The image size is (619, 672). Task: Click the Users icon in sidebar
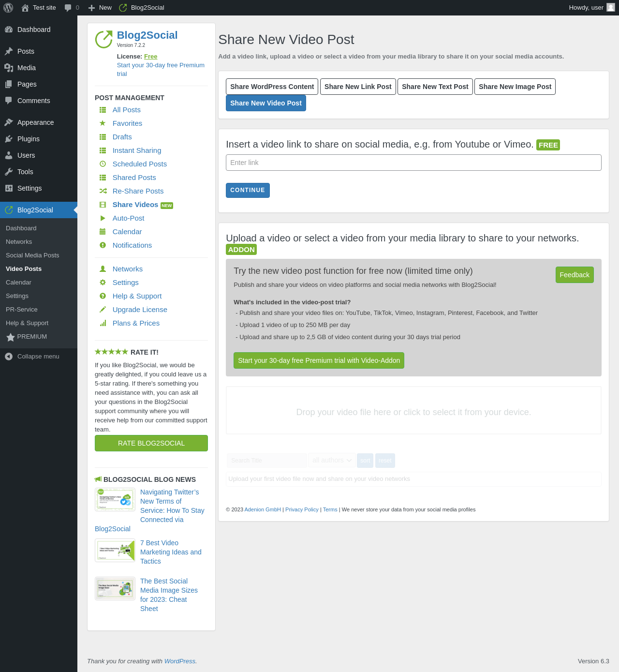coord(9,155)
